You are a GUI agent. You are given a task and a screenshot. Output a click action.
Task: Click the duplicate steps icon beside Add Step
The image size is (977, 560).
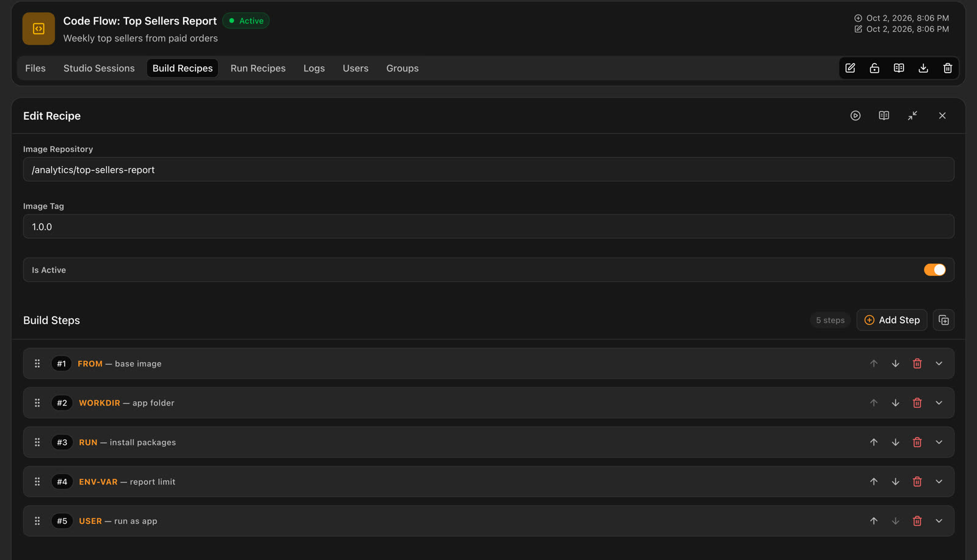tap(943, 320)
